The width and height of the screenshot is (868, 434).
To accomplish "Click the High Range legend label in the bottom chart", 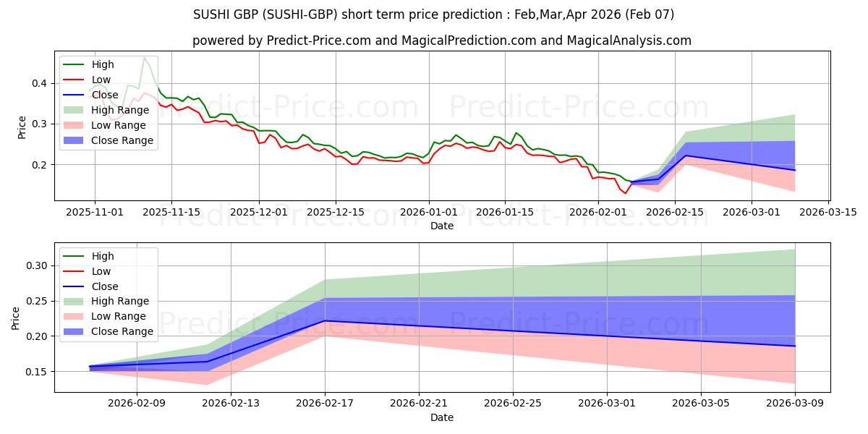I will point(120,301).
